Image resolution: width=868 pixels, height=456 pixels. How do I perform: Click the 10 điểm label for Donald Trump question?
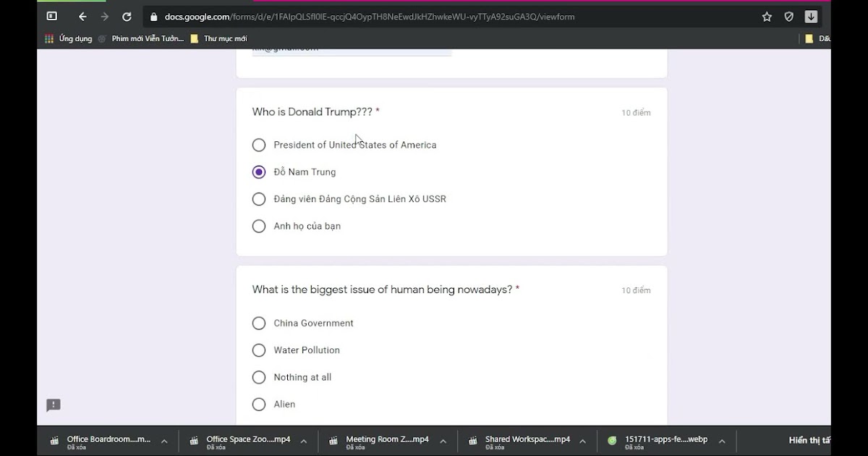coord(637,113)
